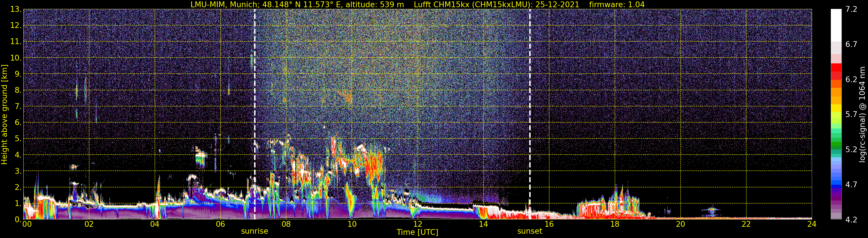Image resolution: width=868 pixels, height=238 pixels.
Task: Click the 'Time [UTC]' axis label
Action: point(417,232)
